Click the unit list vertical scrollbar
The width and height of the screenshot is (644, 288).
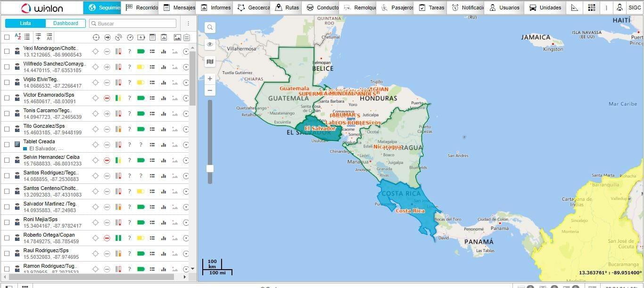(192, 78)
